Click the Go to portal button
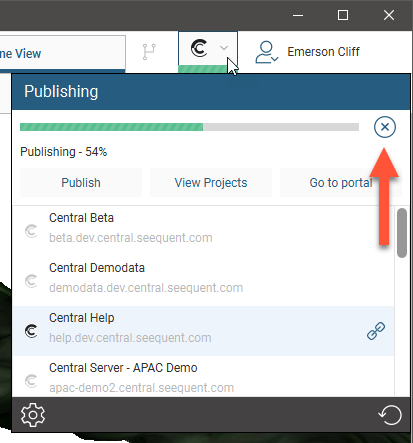Viewport: 413px width, 443px height. click(341, 183)
